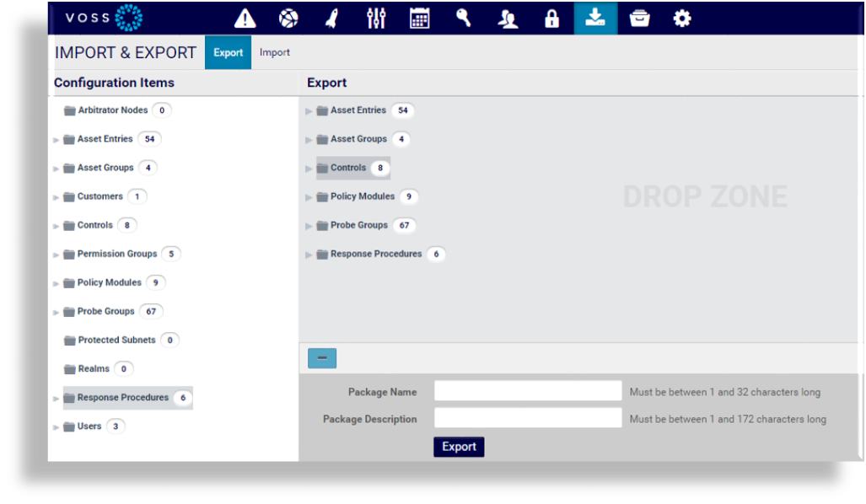Open the users icon in navbar

coord(508,19)
